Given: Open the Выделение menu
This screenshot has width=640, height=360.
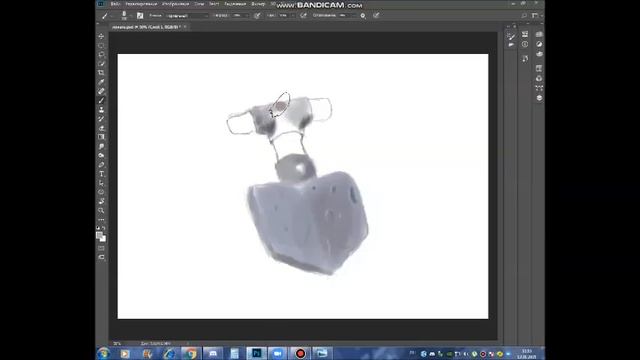Looking at the screenshot, I should (236, 4).
